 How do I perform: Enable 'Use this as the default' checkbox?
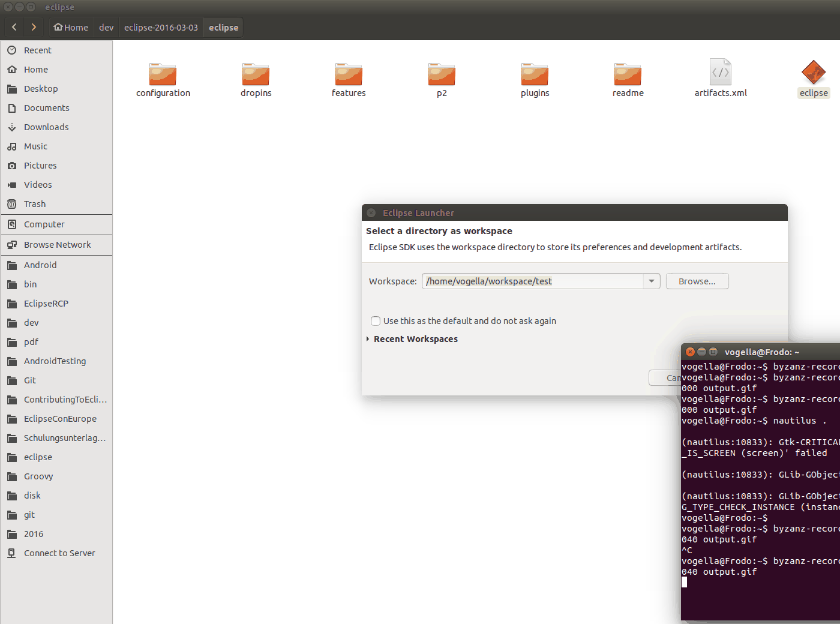[x=376, y=321]
